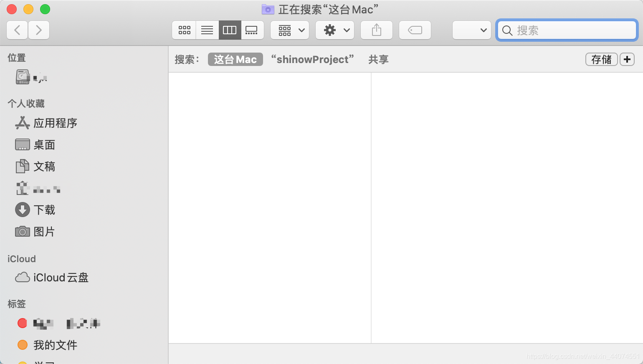This screenshot has width=643, height=364.
Task: Click the 存储 save search button
Action: click(x=601, y=59)
